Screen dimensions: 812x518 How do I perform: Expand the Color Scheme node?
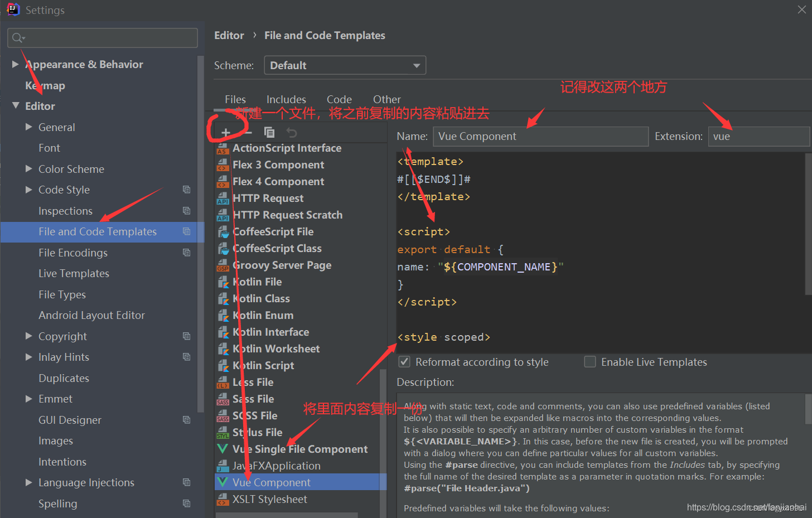(28, 168)
